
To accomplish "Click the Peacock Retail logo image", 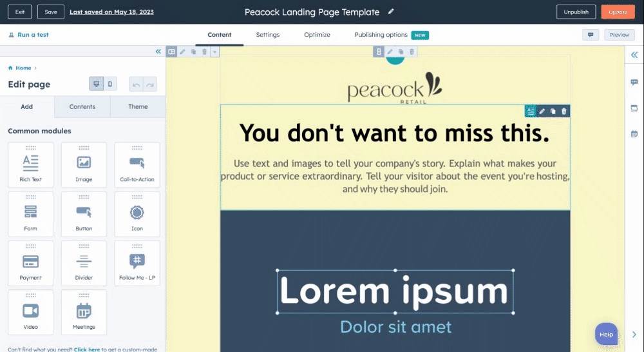I will point(395,88).
